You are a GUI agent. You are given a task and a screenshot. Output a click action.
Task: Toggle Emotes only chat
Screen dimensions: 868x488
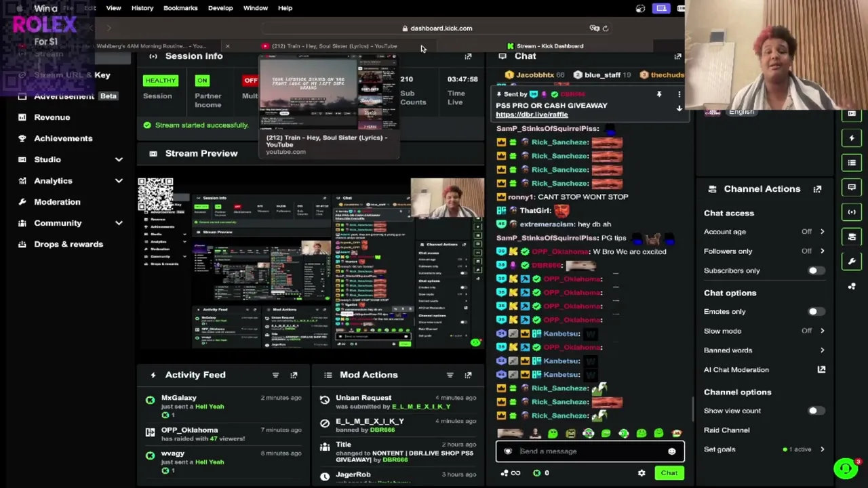(816, 312)
